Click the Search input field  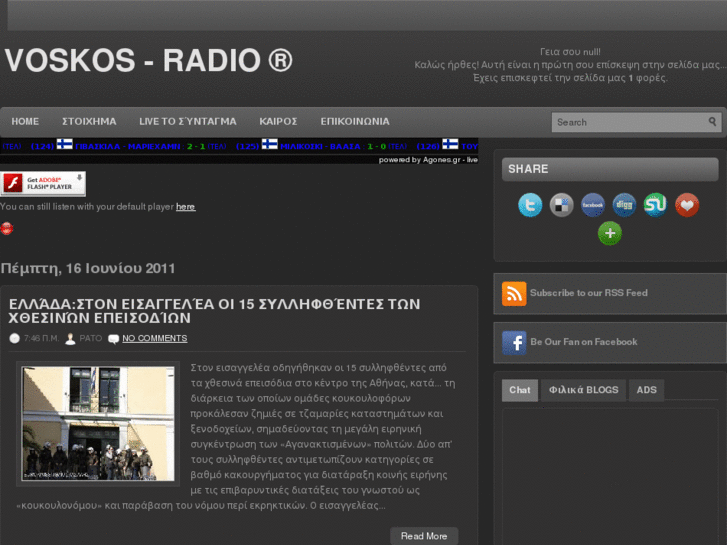tap(636, 122)
